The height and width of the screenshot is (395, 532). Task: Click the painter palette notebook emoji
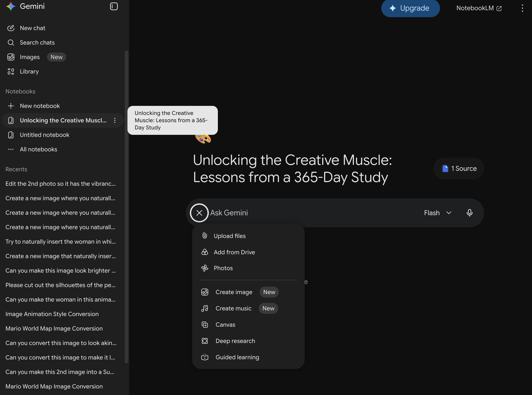tap(203, 139)
